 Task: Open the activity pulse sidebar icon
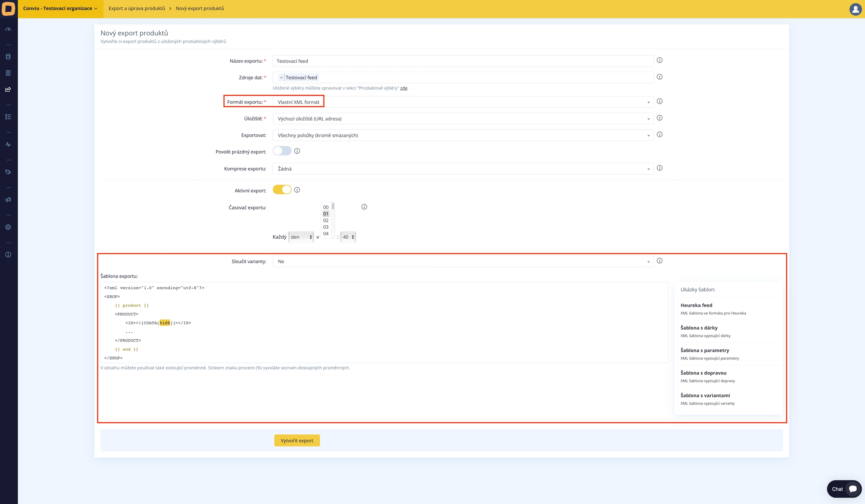pos(8,144)
